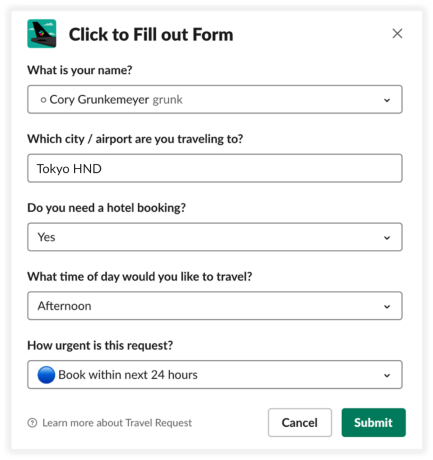Click Learn more about Travel Request link

point(117,423)
